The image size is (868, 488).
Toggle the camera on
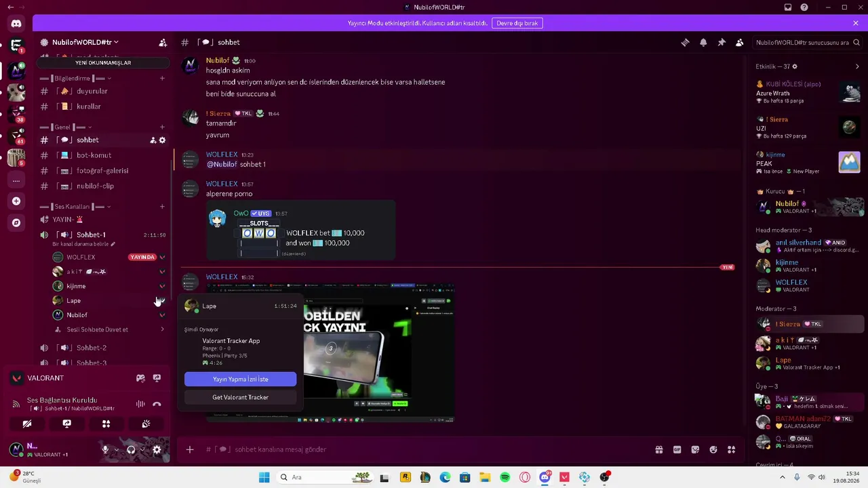pos(27,424)
